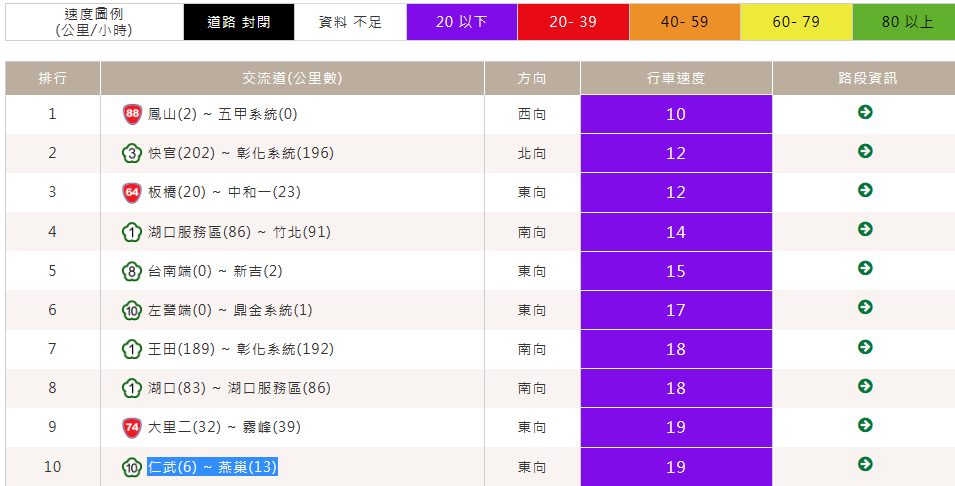Click highway 1 shield beside 湖口服務區(86) ~ 竹北
This screenshot has width=955, height=486.
tap(132, 232)
